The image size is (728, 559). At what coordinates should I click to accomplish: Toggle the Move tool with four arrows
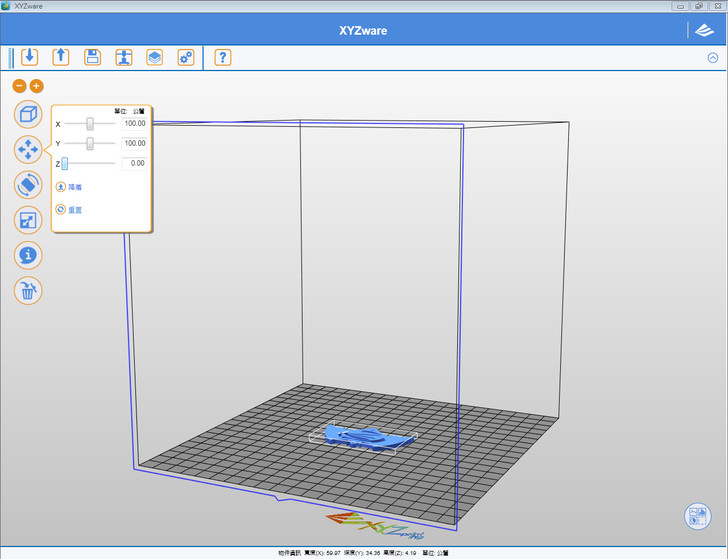(28, 150)
